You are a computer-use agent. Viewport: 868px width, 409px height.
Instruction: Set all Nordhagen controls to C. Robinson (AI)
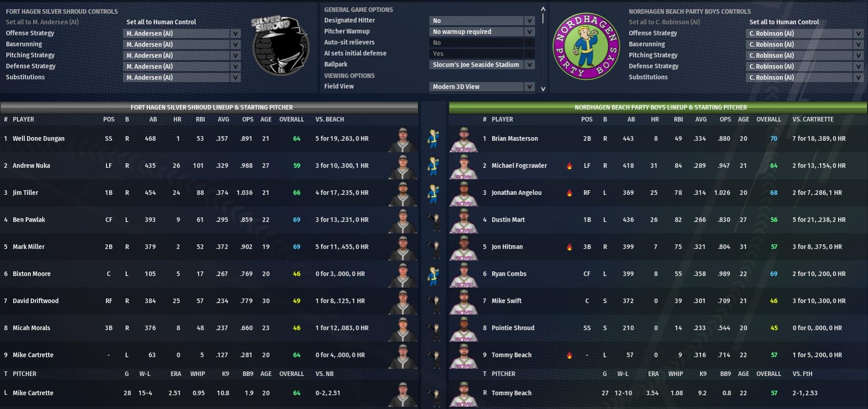(664, 22)
